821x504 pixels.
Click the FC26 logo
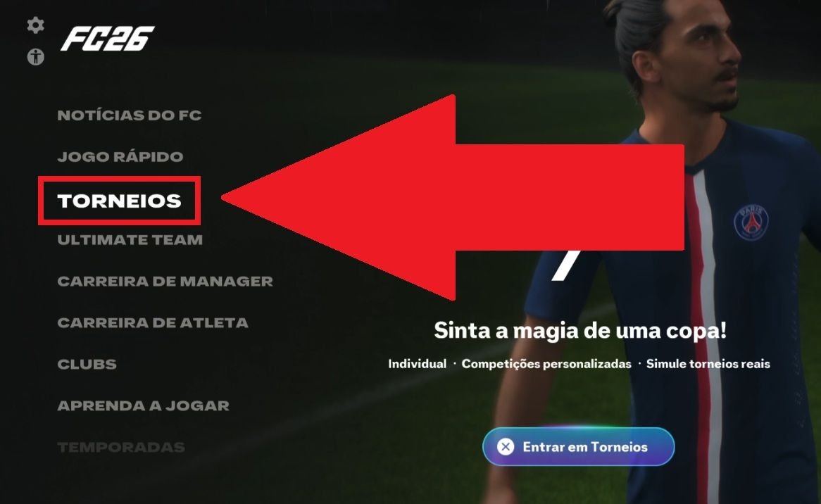point(107,39)
